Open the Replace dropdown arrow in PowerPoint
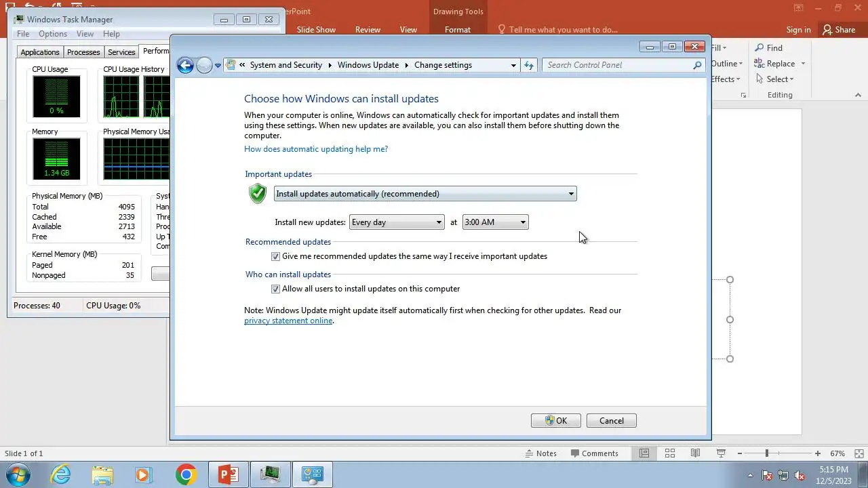The height and width of the screenshot is (488, 868). tap(803, 64)
